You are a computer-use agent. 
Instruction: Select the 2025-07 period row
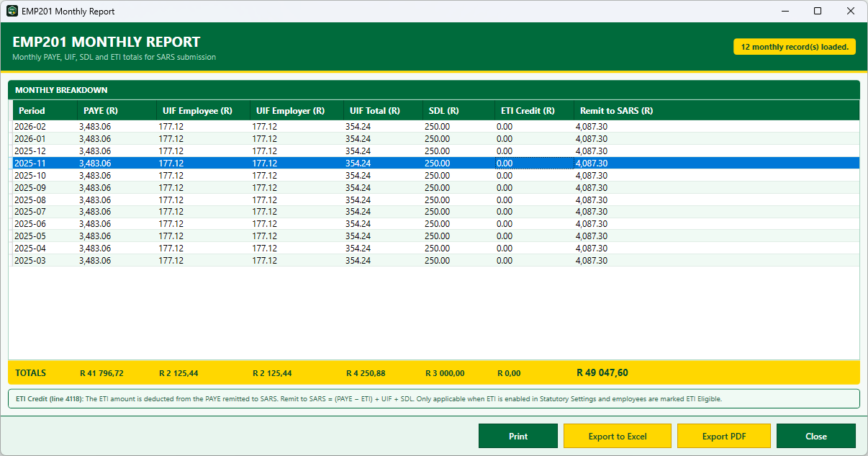(x=436, y=212)
